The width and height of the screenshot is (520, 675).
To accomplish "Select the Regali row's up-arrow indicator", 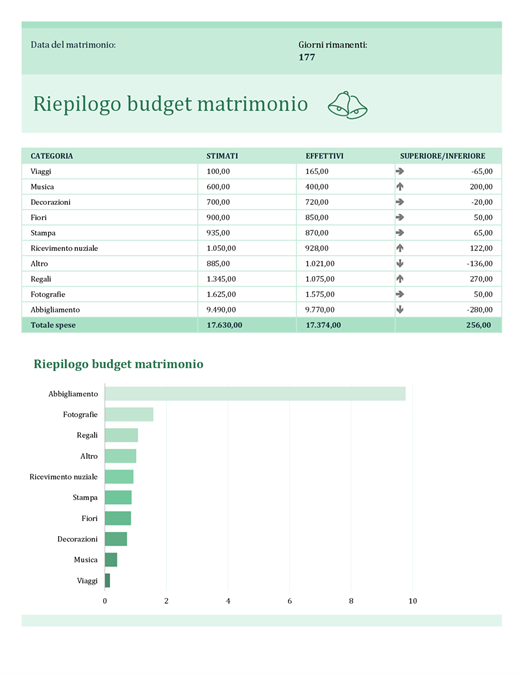I will (x=400, y=279).
